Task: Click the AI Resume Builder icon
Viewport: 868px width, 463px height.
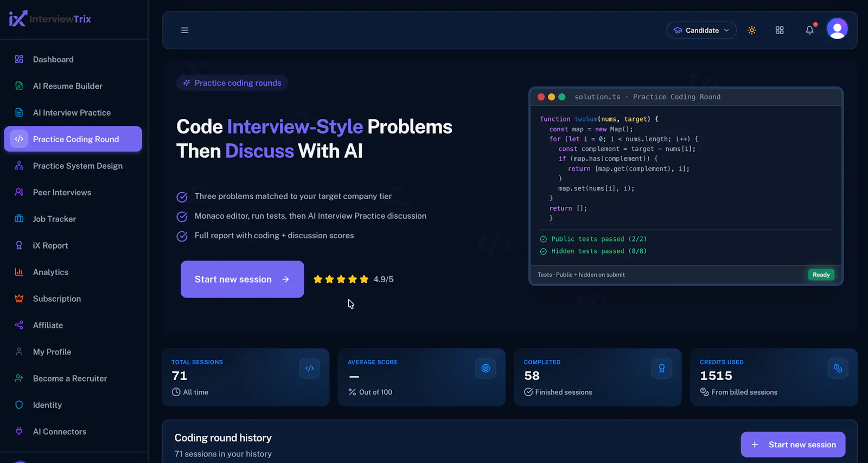Action: [19, 86]
